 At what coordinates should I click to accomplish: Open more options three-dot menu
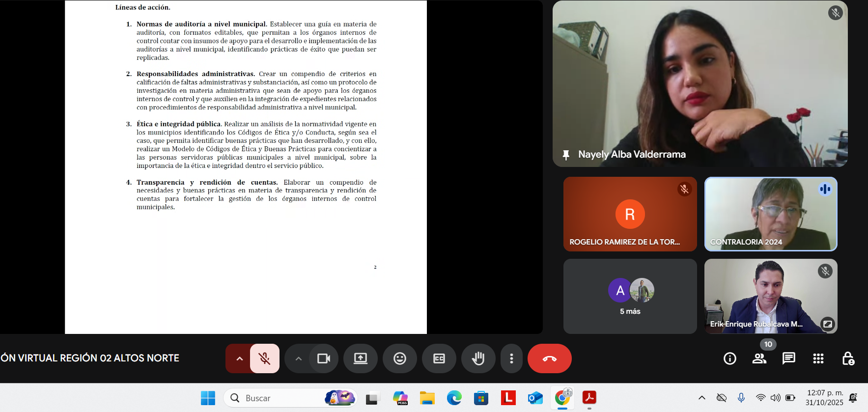[x=511, y=358]
